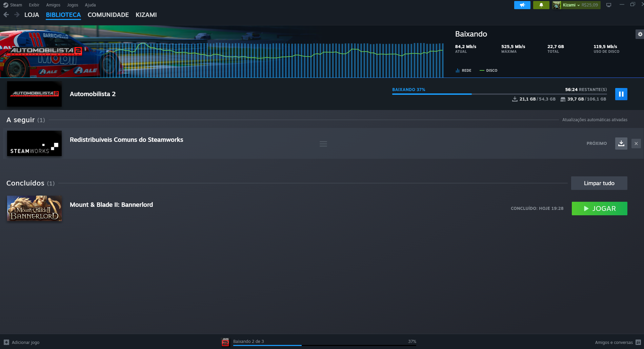Click the friends chat icon
This screenshot has width=644, height=349.
click(638, 342)
